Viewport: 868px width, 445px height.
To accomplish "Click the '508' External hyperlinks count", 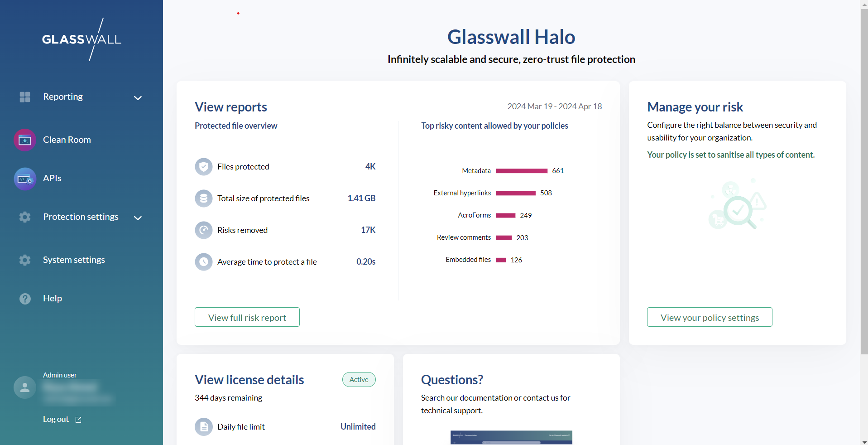I will click(546, 193).
